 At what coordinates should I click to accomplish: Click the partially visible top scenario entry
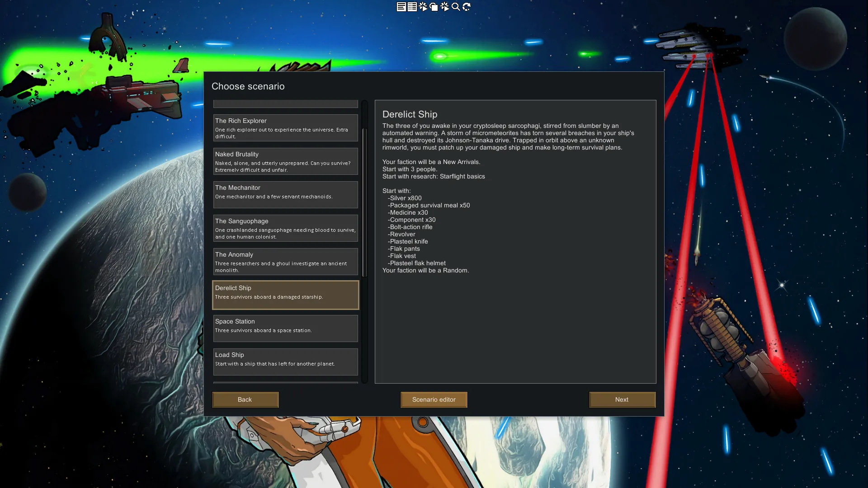point(285,104)
